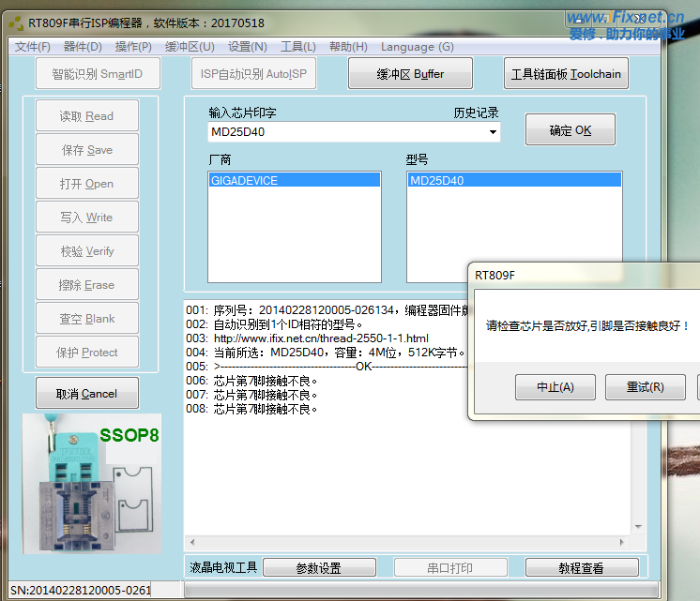
Task: Open the 缓冲区(U) menu
Action: [x=190, y=47]
